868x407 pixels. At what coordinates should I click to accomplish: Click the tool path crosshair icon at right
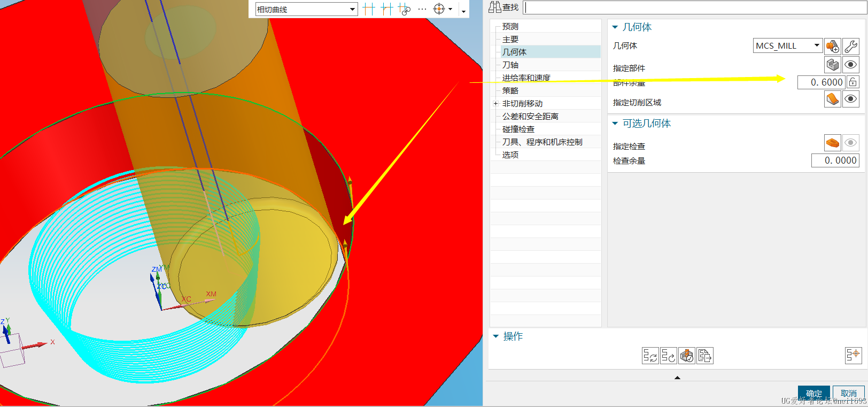(854, 355)
